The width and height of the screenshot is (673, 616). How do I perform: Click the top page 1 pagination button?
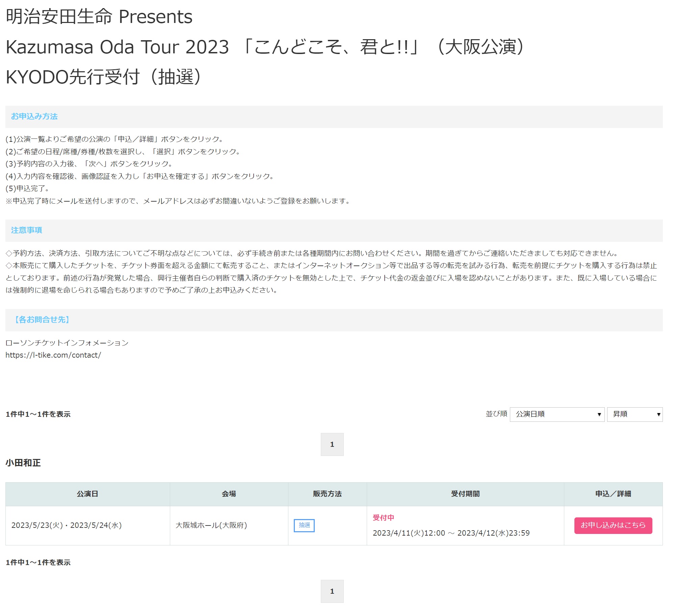tap(332, 444)
